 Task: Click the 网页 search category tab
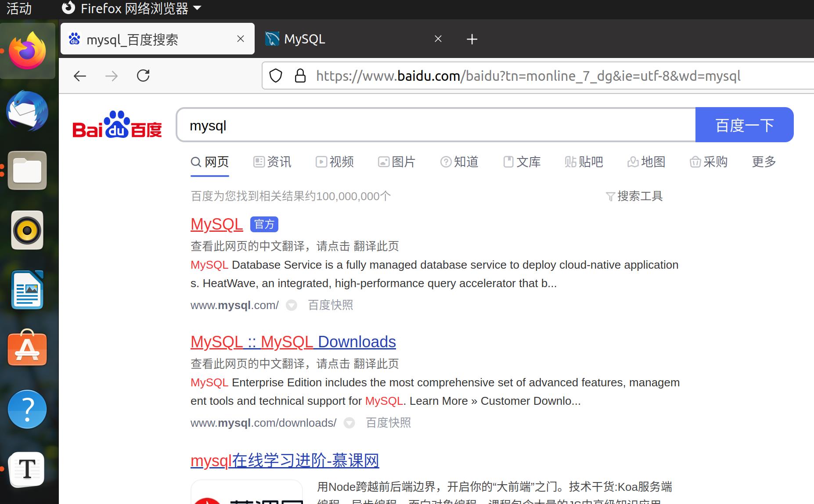210,162
